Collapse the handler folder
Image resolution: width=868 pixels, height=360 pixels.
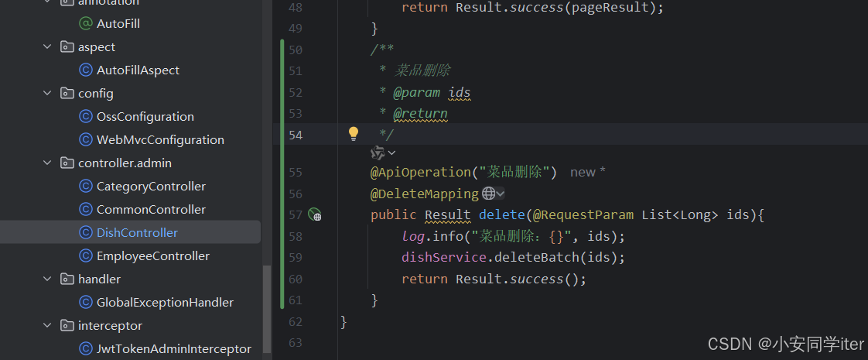tap(47, 279)
